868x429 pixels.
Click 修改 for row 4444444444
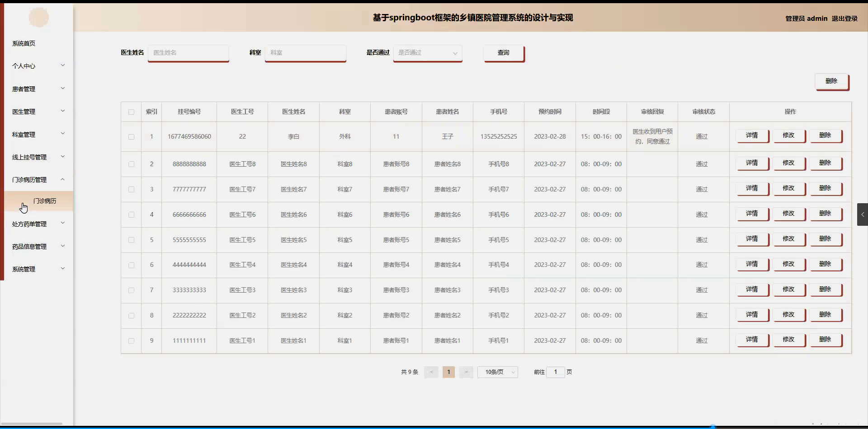click(789, 264)
